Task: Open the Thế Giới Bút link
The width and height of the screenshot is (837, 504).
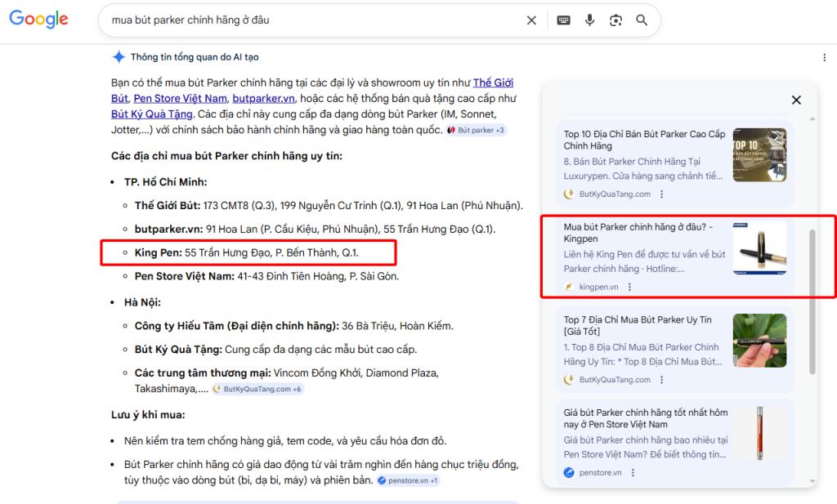Action: click(493, 83)
